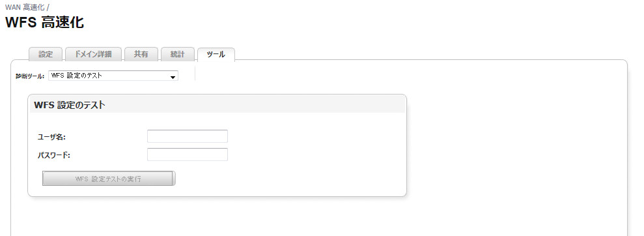
Task: Click the 診断ツール: label text
Action: [x=30, y=76]
